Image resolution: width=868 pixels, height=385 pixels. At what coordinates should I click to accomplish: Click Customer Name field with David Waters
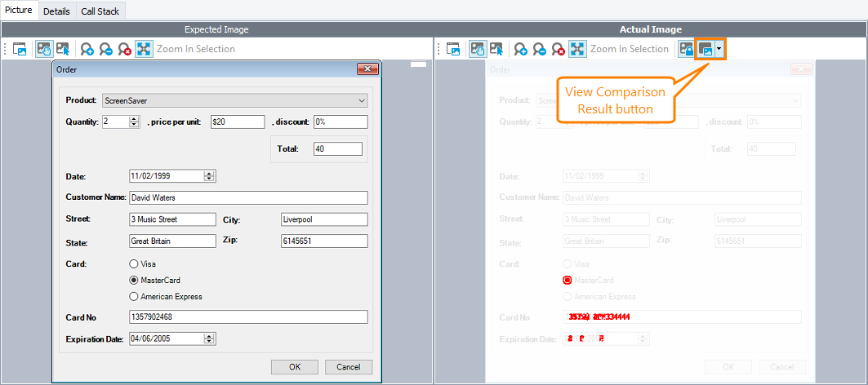(x=248, y=197)
